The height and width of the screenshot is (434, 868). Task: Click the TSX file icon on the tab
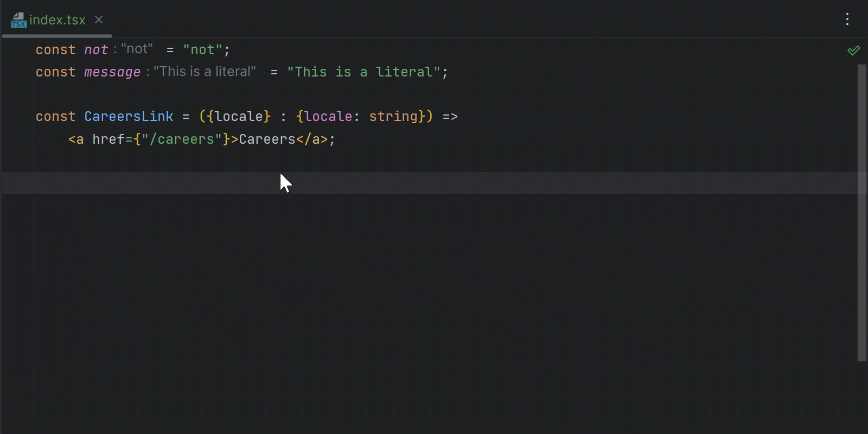click(18, 21)
